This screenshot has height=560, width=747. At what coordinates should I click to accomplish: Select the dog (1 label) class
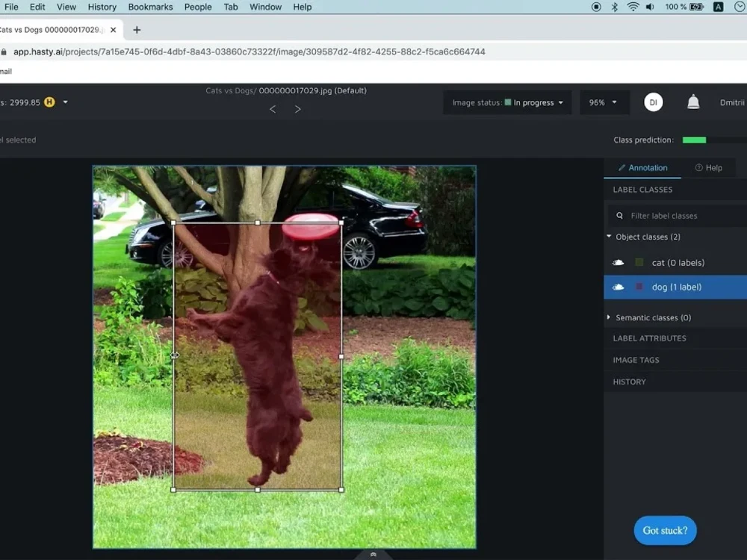click(675, 287)
